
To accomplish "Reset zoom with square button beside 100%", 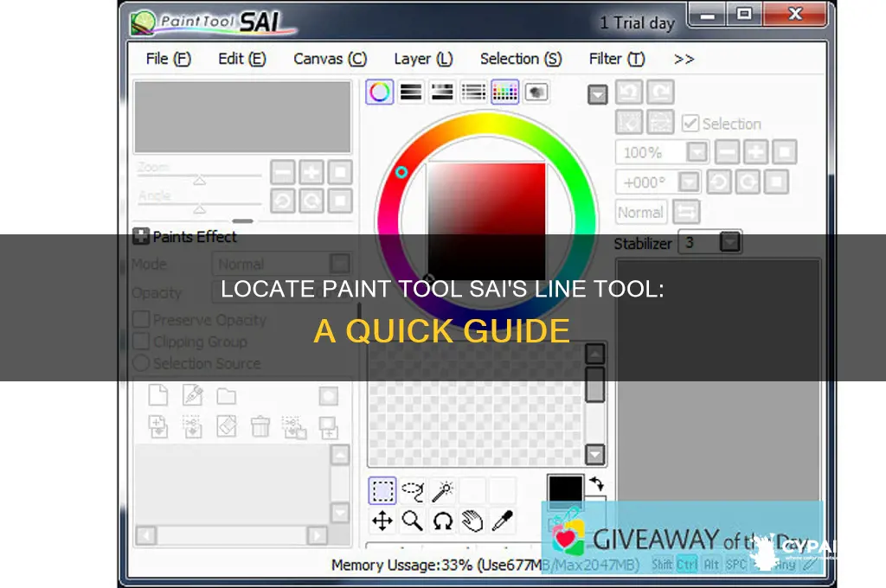I will coord(784,152).
